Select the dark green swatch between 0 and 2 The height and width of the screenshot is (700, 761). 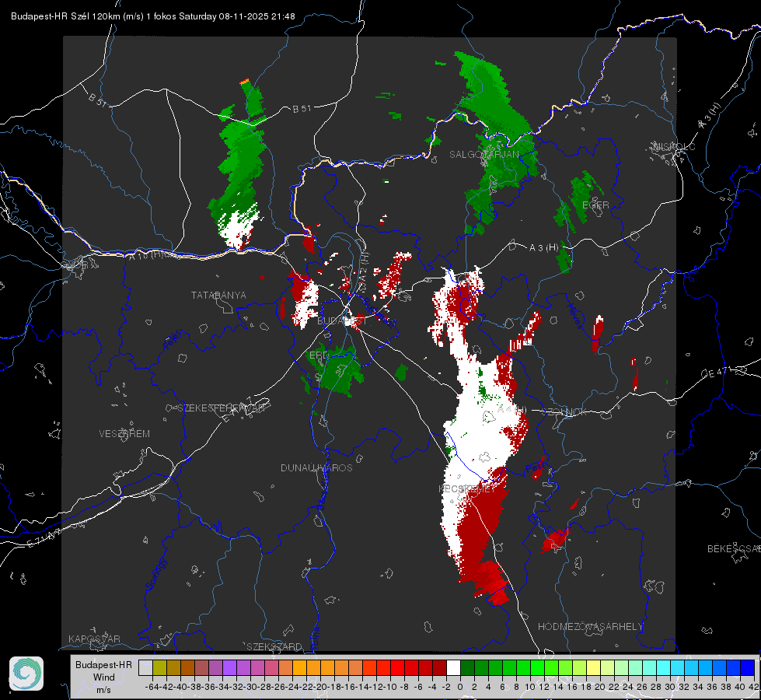467,668
